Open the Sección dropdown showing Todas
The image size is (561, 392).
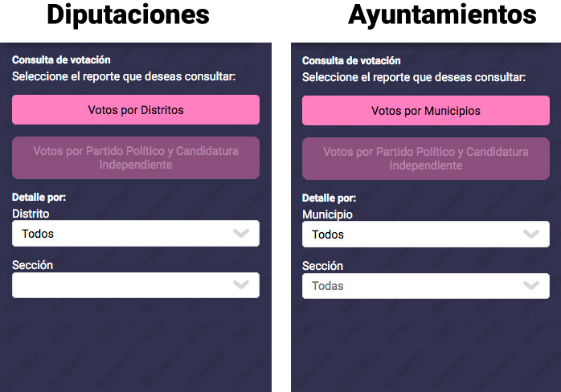click(x=410, y=286)
